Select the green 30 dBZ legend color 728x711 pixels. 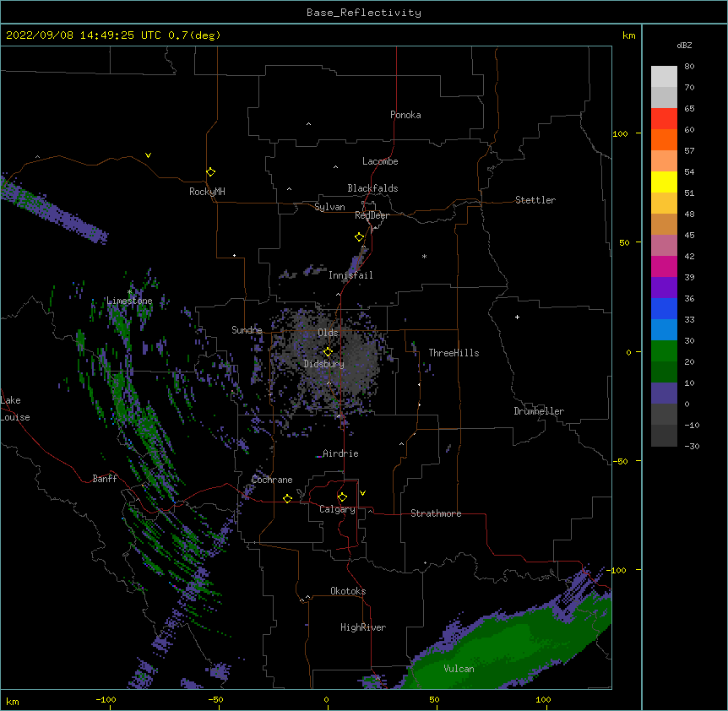664,351
